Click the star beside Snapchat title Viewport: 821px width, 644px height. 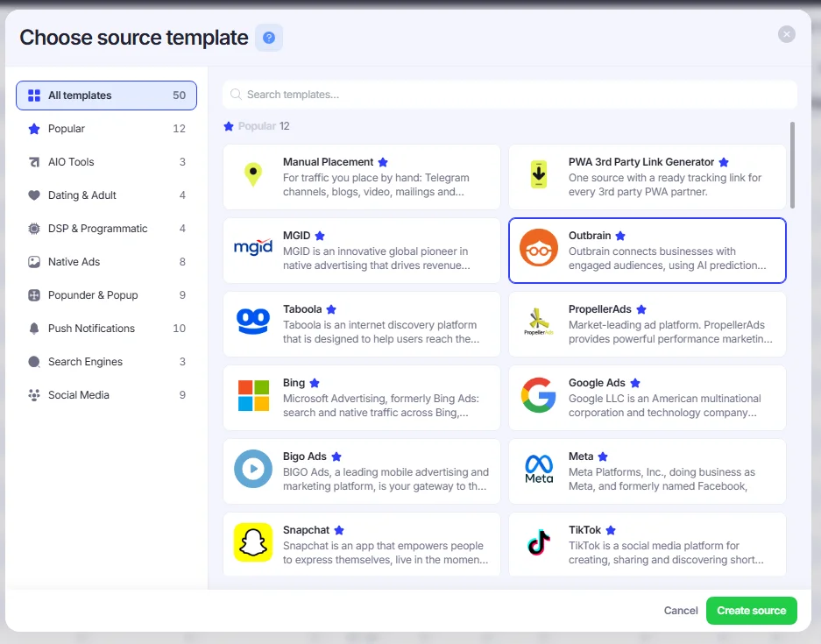[339, 530]
